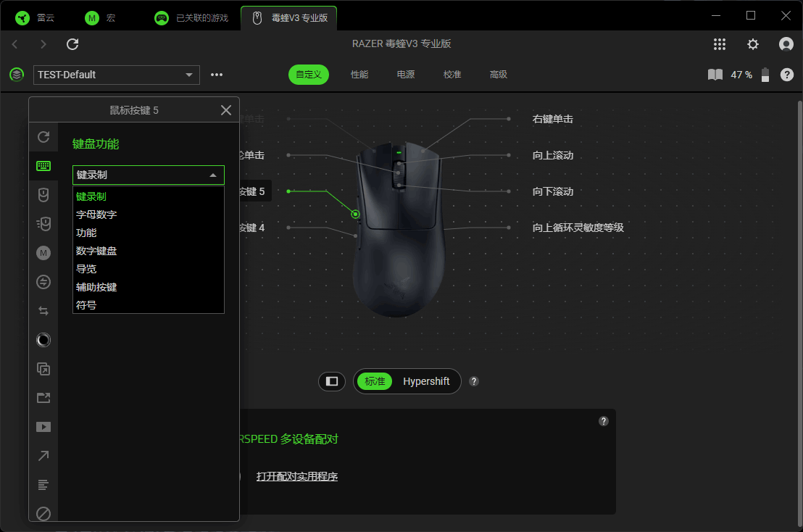Open the 打开配对实用程序 link
The height and width of the screenshot is (532, 803).
(x=297, y=477)
